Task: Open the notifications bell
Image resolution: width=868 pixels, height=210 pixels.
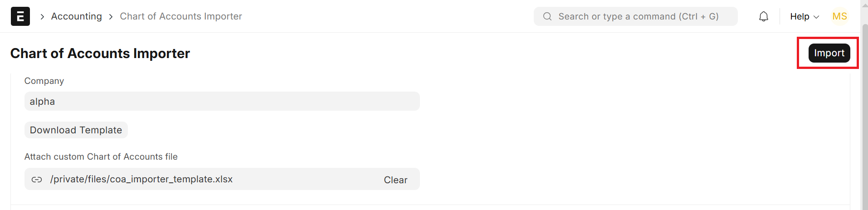Action: (764, 17)
